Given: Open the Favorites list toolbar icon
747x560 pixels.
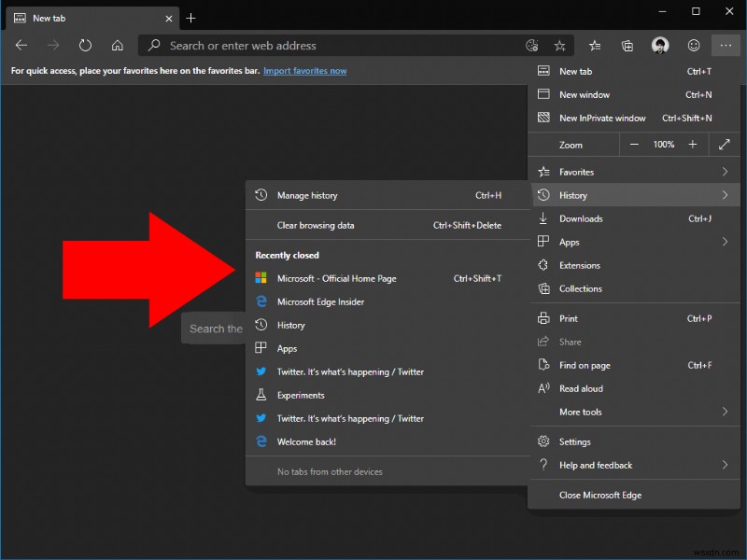Looking at the screenshot, I should pos(594,45).
